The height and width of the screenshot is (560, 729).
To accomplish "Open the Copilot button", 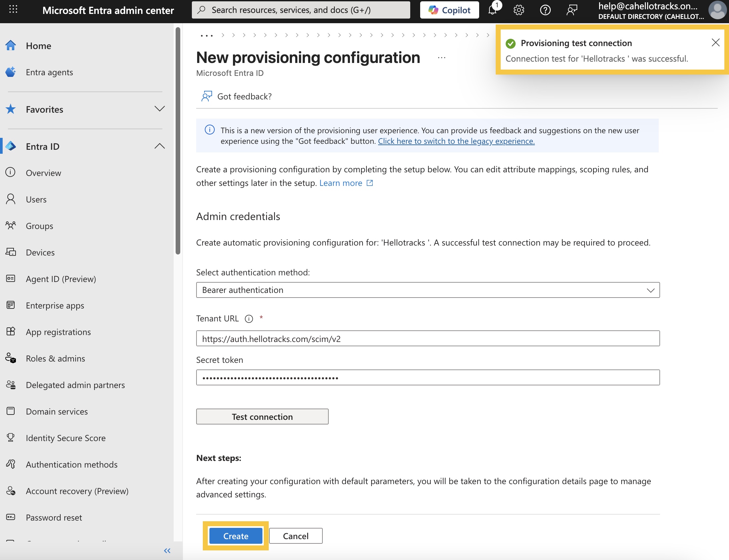I will point(449,10).
